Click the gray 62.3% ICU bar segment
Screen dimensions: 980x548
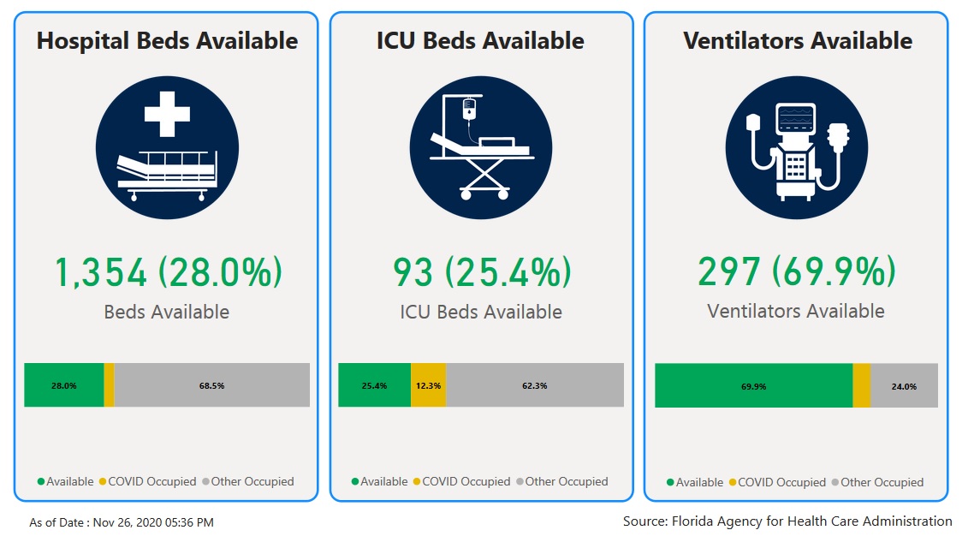tap(534, 385)
